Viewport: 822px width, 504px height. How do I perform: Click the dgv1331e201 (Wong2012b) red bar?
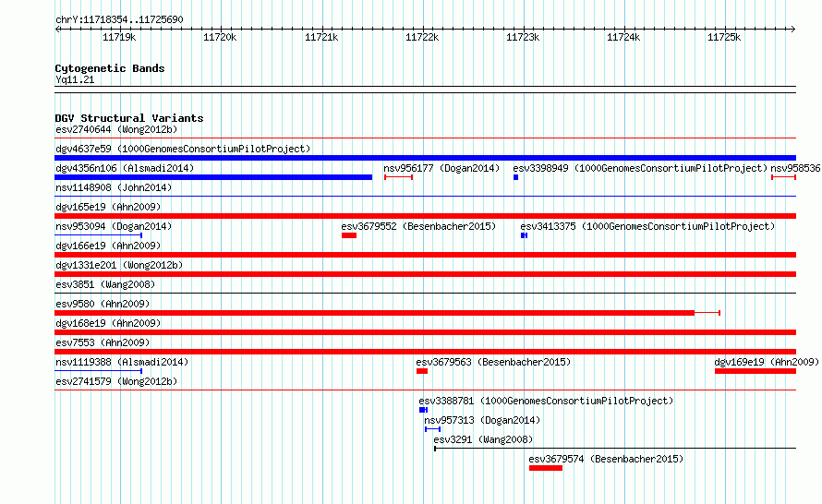(x=425, y=274)
